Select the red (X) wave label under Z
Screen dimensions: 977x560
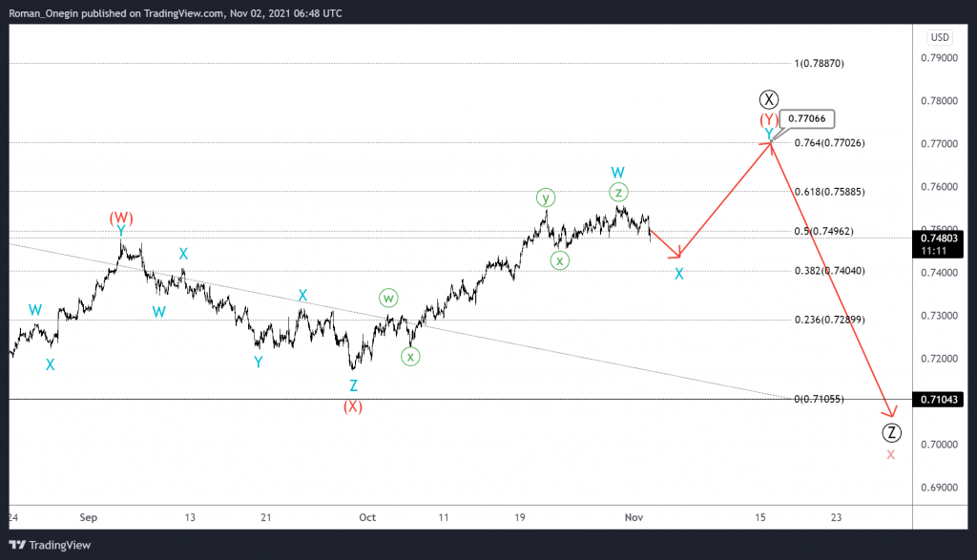[353, 406]
